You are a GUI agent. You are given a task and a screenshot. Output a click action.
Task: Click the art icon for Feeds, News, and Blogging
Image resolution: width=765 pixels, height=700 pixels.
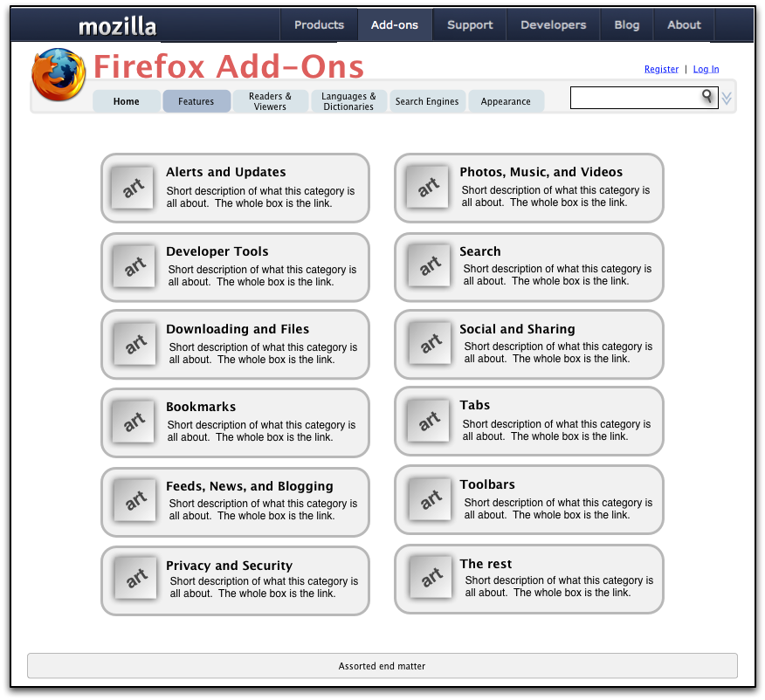coord(134,500)
